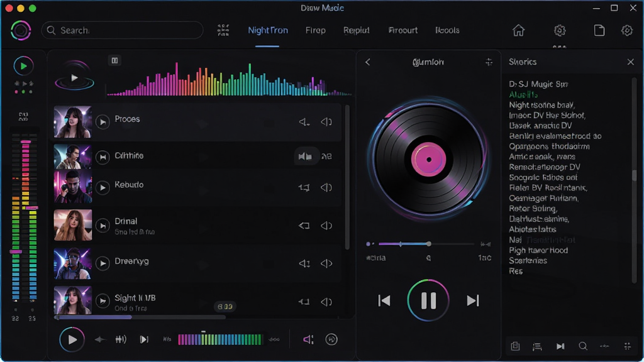Pause playback with the large pause button
The image size is (644, 362).
[428, 300]
